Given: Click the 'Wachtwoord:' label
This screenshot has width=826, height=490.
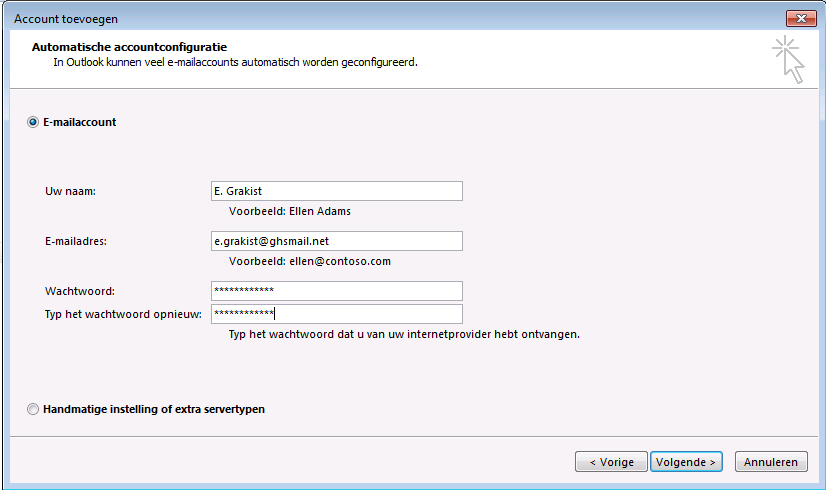Looking at the screenshot, I should (80, 291).
